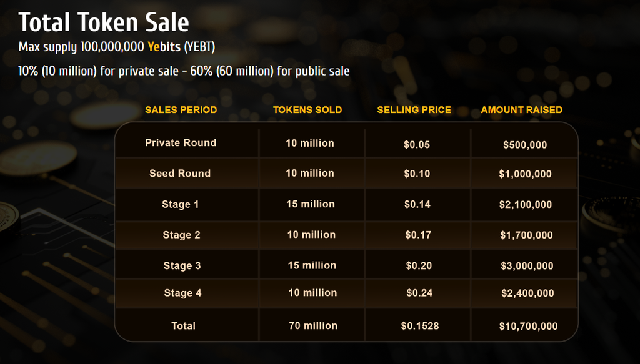Viewport: 640px width, 364px height.
Task: Click the Seed Round row label
Action: (180, 173)
